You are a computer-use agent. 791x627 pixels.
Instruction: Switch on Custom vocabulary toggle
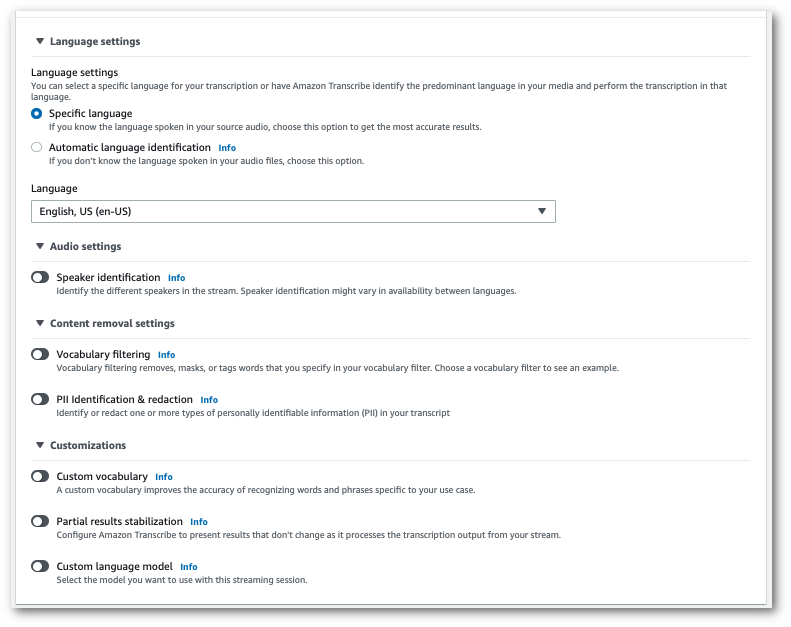click(x=40, y=477)
